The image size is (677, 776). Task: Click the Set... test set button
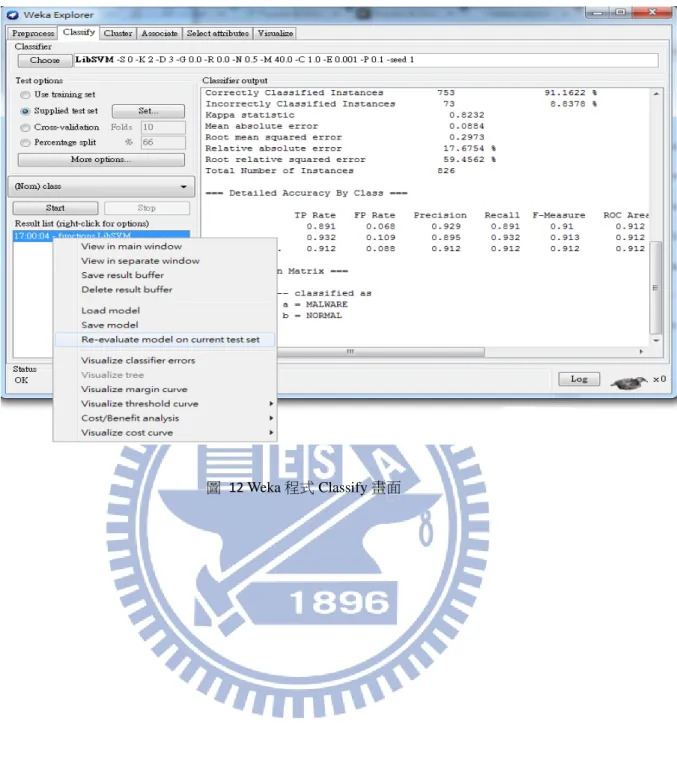tap(148, 111)
